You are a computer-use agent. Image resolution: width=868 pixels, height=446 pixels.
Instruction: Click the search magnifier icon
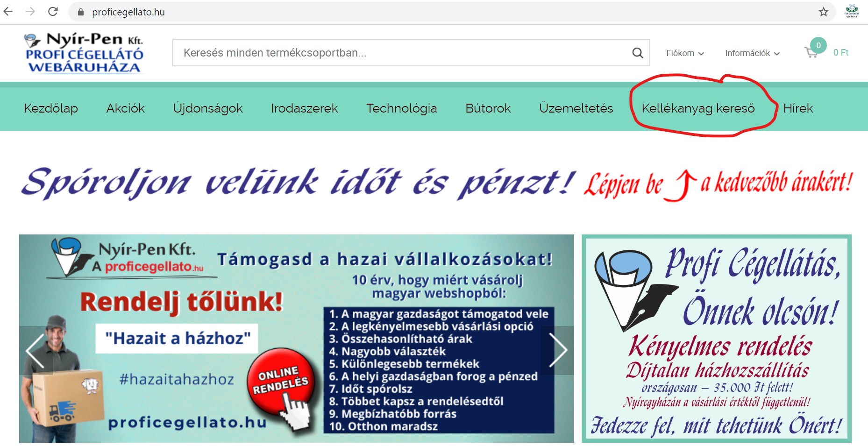coord(637,53)
